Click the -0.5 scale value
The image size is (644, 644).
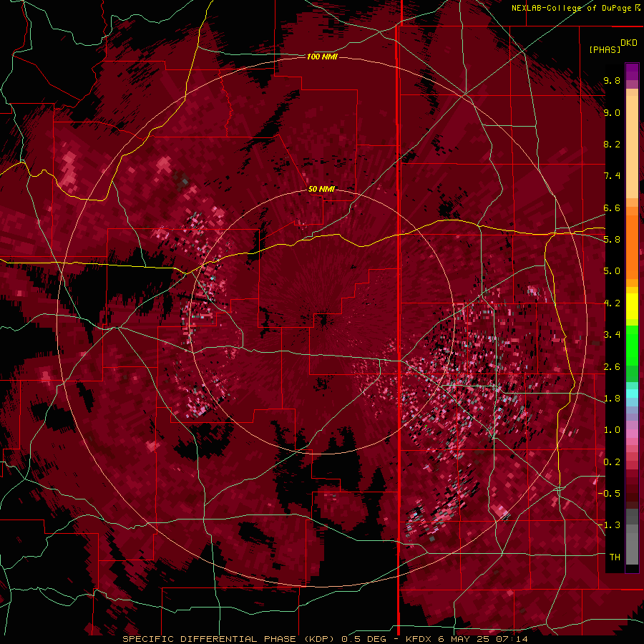click(610, 494)
